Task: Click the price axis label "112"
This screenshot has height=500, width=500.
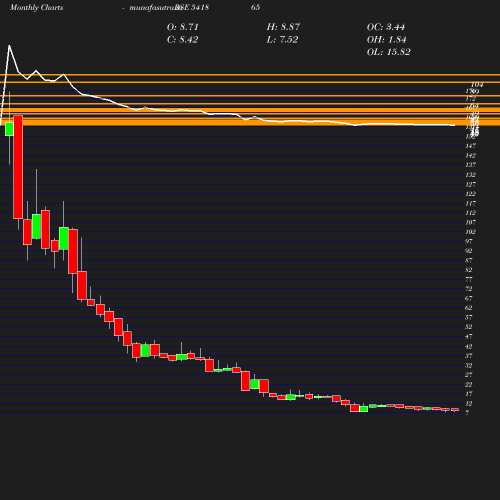Action: tap(470, 213)
